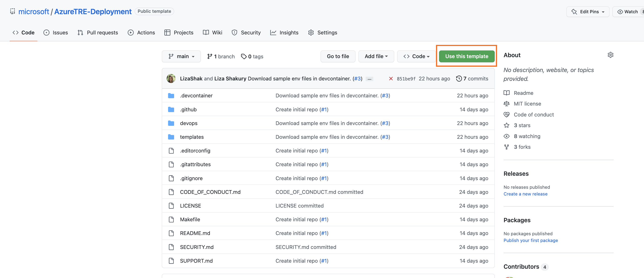Click LizaShak's avatar thumbnail on the commit

coord(171,78)
